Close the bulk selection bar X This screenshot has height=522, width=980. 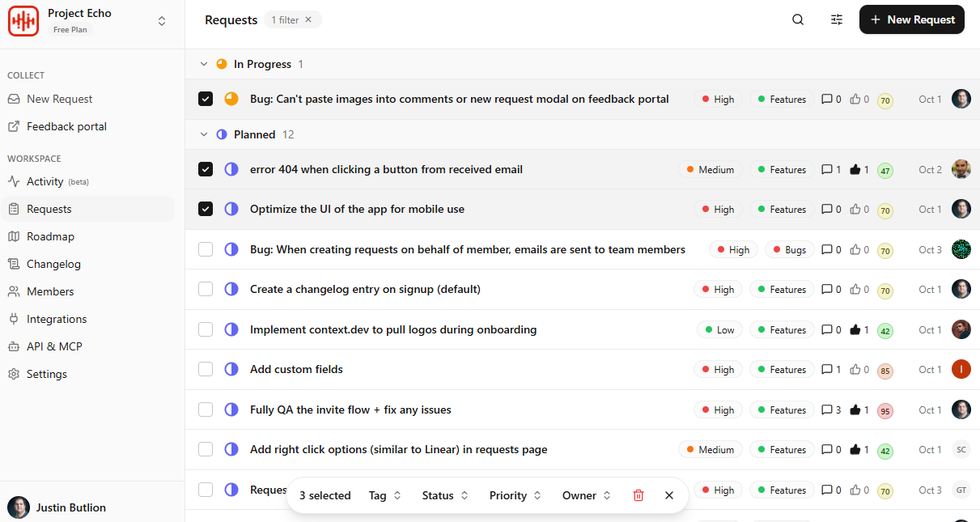669,495
